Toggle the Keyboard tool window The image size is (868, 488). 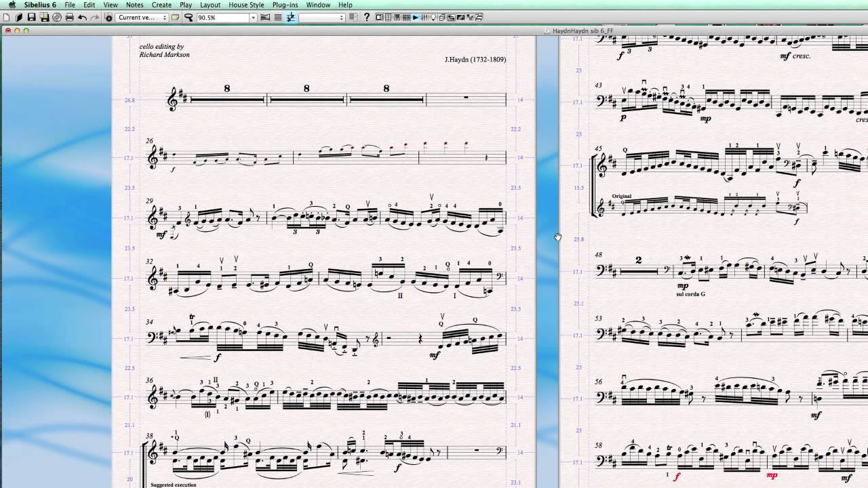coord(397,18)
